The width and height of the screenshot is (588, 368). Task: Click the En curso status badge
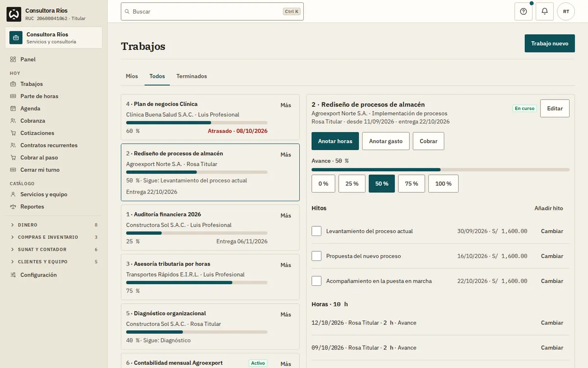tap(525, 108)
